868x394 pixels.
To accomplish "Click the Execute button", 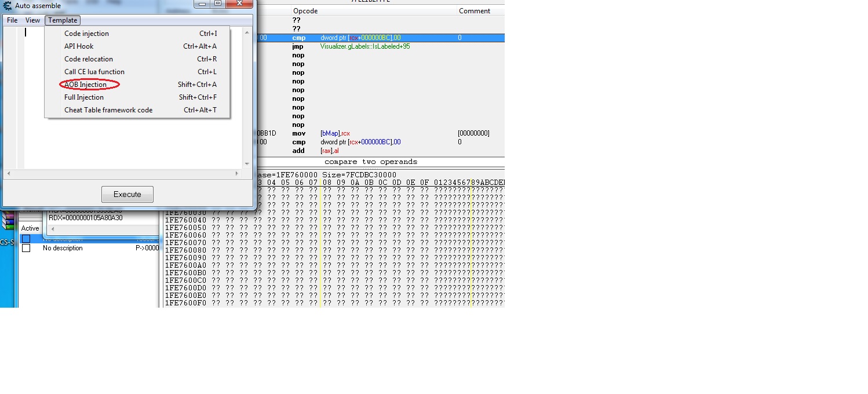I will (x=127, y=194).
